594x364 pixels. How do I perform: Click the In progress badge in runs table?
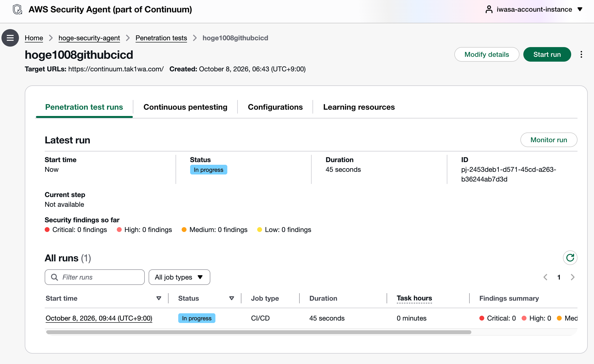[197, 318]
